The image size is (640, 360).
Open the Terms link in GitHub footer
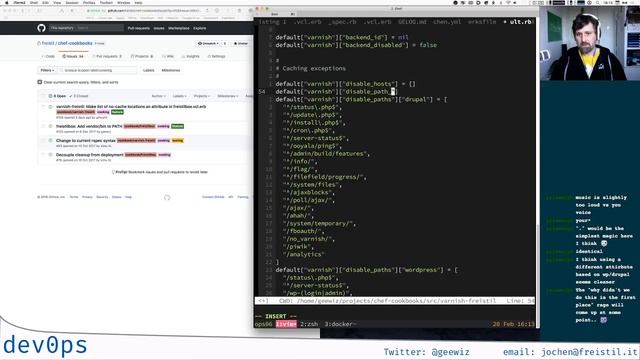pos(73,197)
